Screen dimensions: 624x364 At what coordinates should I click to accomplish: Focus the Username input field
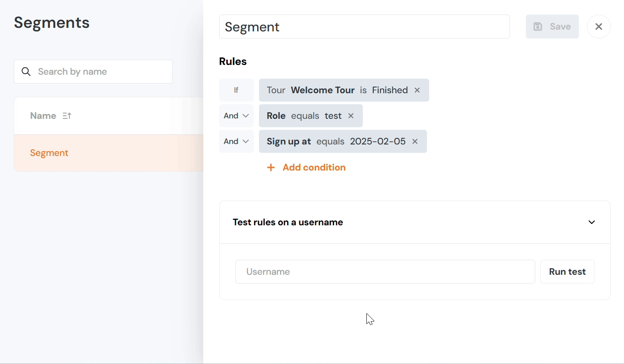(385, 272)
